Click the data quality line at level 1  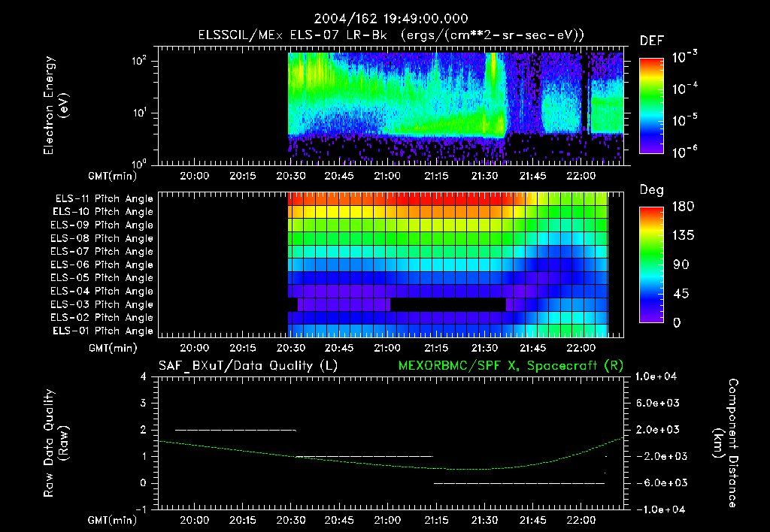click(x=365, y=457)
